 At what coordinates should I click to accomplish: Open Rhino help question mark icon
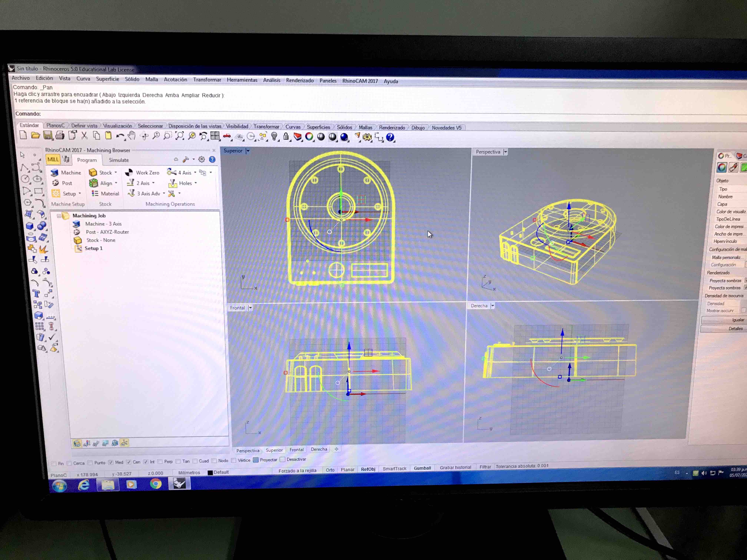390,137
